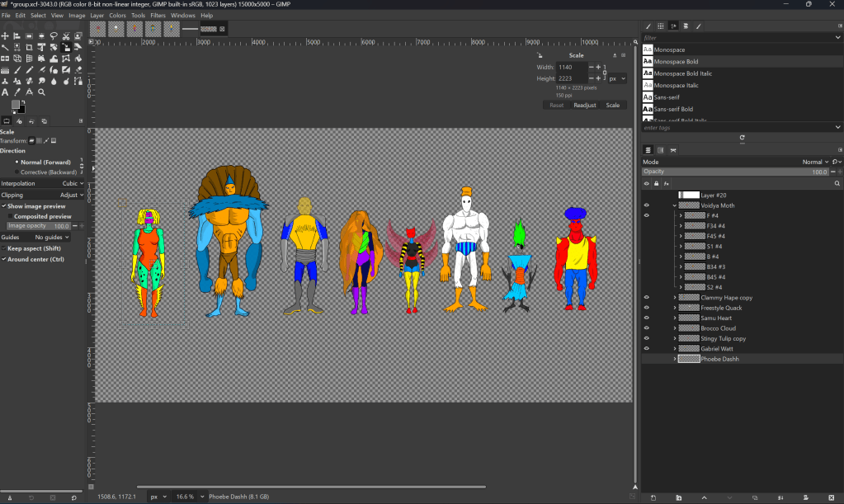Activate the Zoom magnifier tool
This screenshot has height=504, width=844.
[42, 92]
